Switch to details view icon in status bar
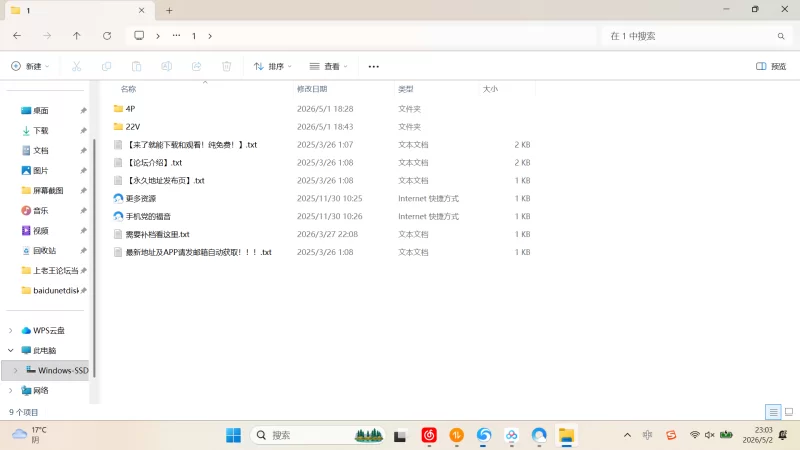 pyautogui.click(x=773, y=412)
